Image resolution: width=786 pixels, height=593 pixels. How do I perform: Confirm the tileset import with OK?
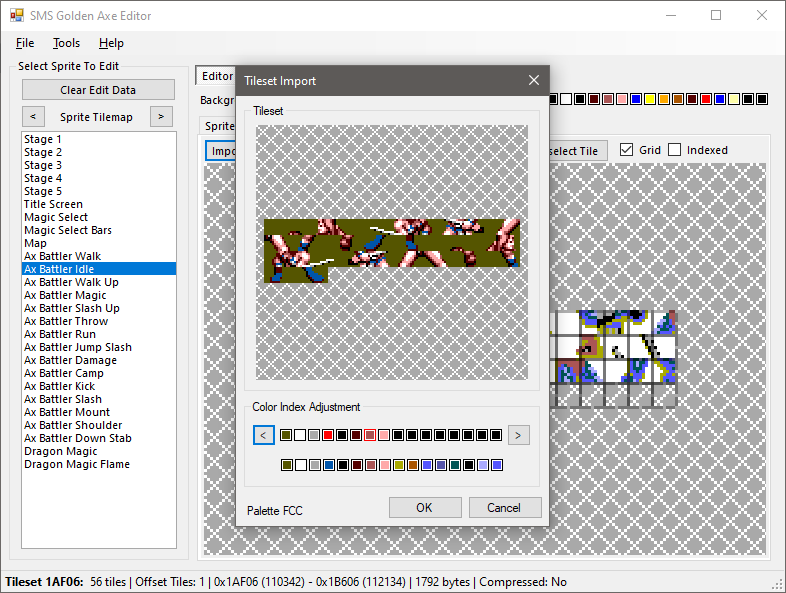(425, 507)
